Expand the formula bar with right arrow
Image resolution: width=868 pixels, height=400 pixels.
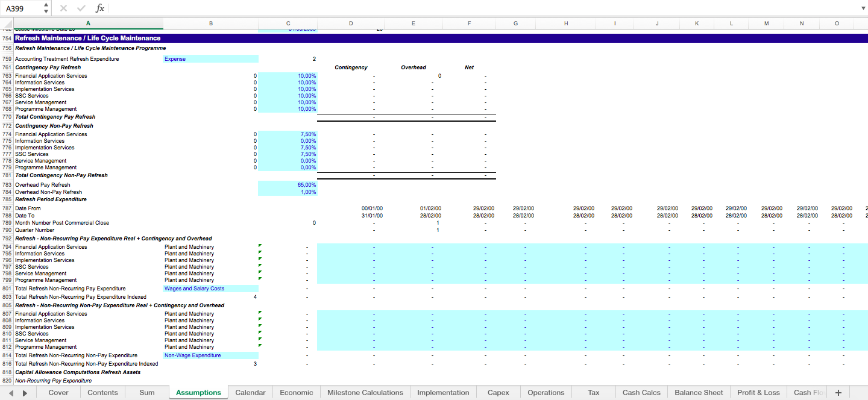[863, 8]
